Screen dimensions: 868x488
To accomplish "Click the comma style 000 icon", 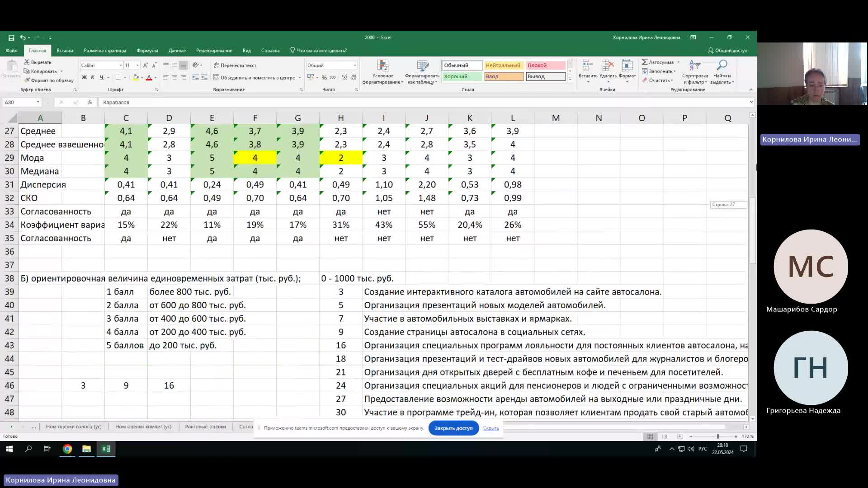I will (x=333, y=78).
